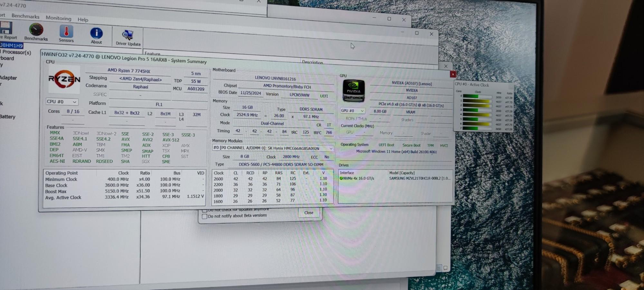The height and width of the screenshot is (290, 644).
Task: Click the Dual-Channel mode value
Action: pyautogui.click(x=272, y=123)
